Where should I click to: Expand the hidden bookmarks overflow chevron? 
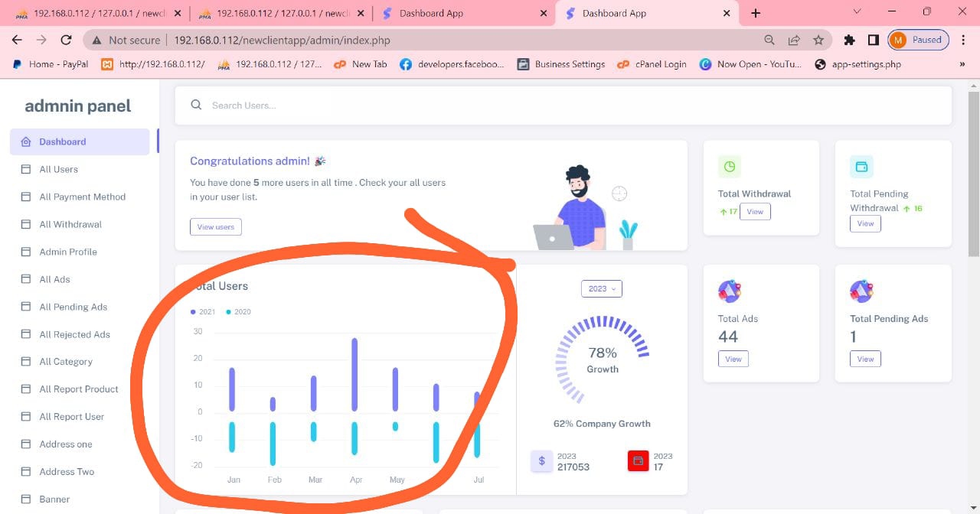point(962,64)
